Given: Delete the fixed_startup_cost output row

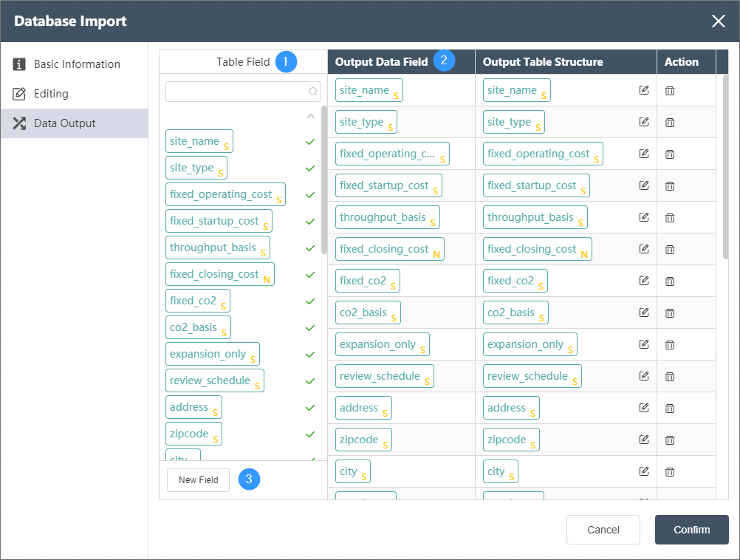Looking at the screenshot, I should coord(670,185).
